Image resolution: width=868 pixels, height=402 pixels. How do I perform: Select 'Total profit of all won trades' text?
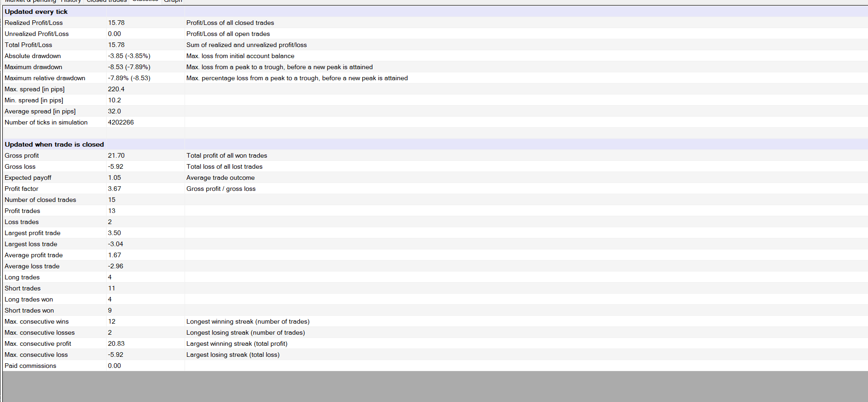[227, 155]
